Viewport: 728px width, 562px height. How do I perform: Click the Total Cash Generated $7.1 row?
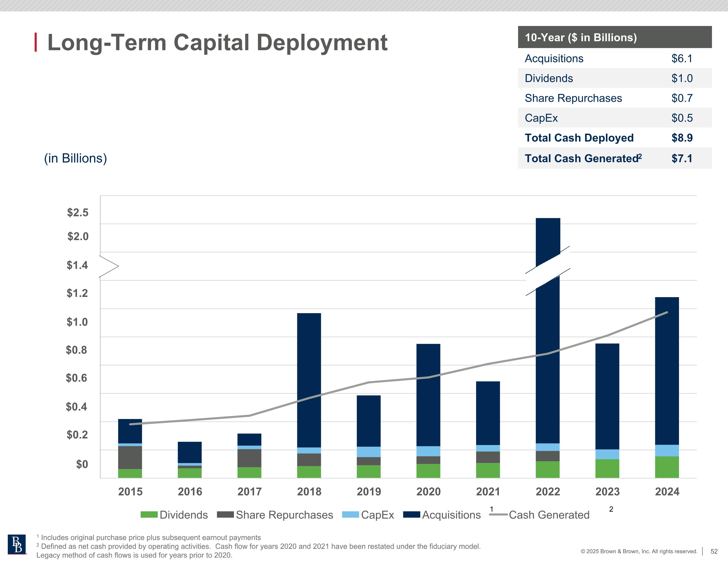[x=614, y=158]
